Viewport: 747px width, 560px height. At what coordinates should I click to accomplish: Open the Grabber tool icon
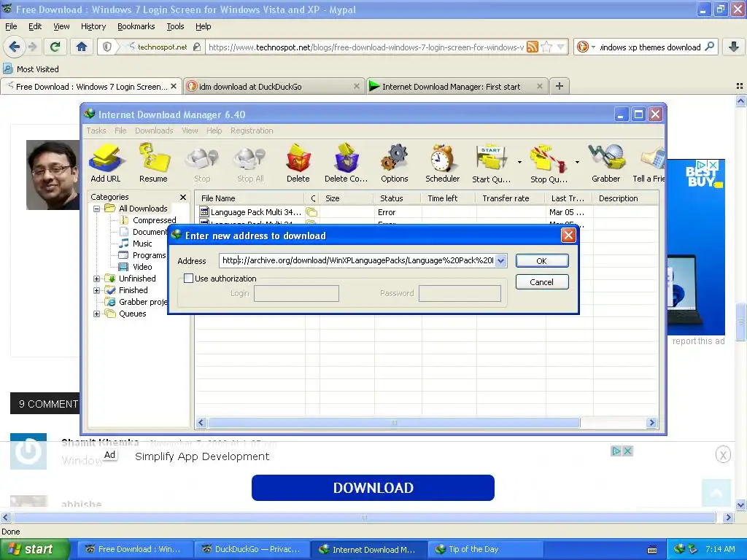(606, 163)
